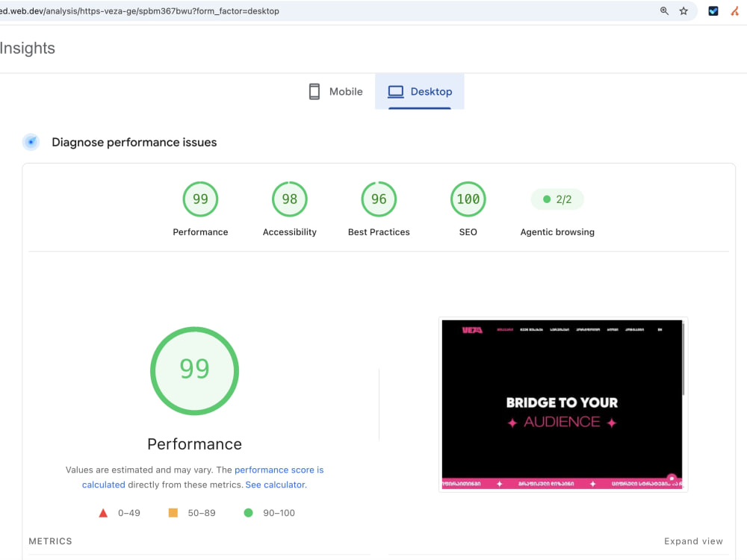Viewport: 747px width, 560px height.
Task: Click the green circle 90–100 legend marker
Action: (248, 512)
